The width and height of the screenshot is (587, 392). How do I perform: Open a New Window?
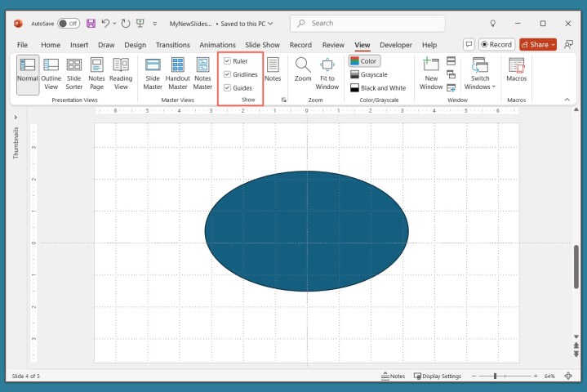click(430, 73)
